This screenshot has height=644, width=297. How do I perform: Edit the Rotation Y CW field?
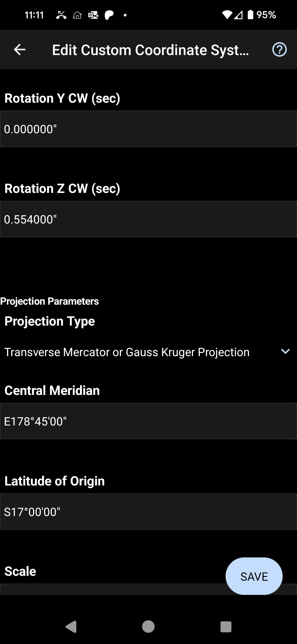(148, 129)
